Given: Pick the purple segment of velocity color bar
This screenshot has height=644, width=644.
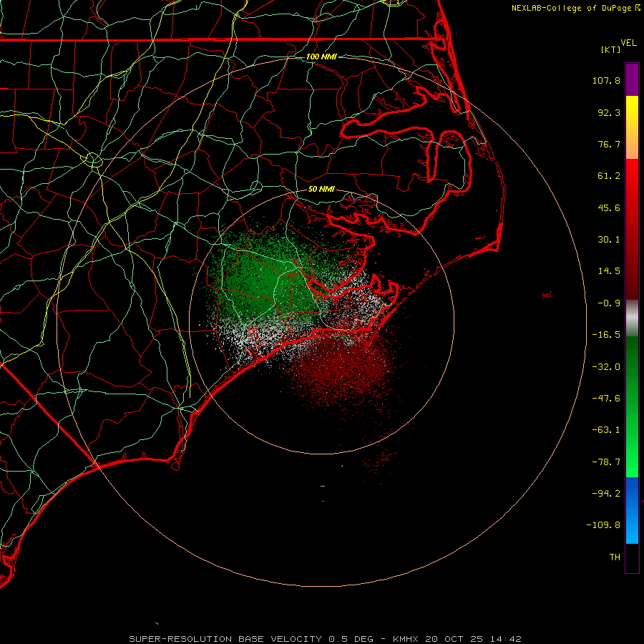Looking at the screenshot, I should pos(632,80).
